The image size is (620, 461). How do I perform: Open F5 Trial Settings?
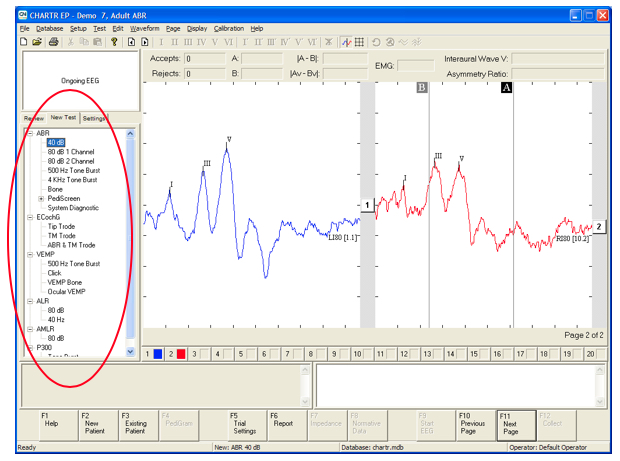pos(246,425)
